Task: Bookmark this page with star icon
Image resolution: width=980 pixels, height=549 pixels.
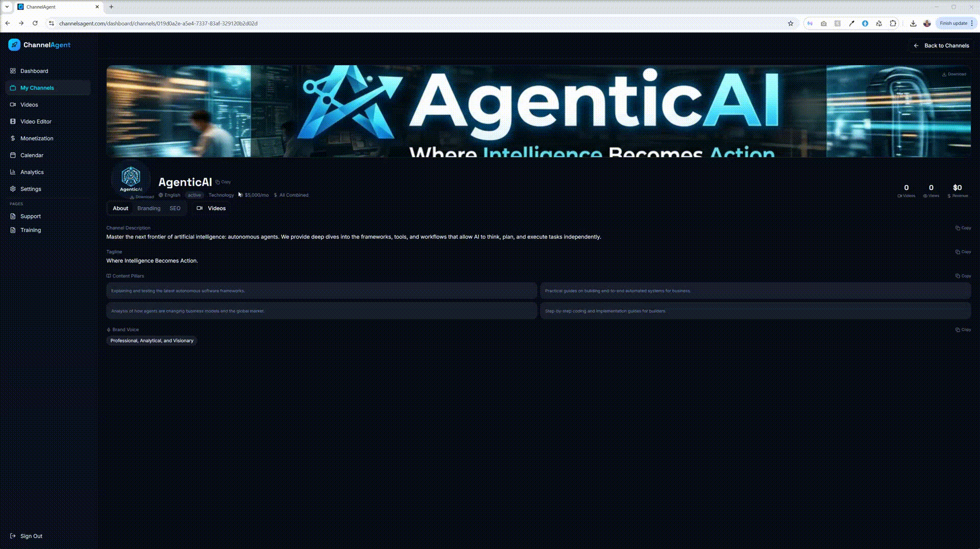Action: coord(791,23)
